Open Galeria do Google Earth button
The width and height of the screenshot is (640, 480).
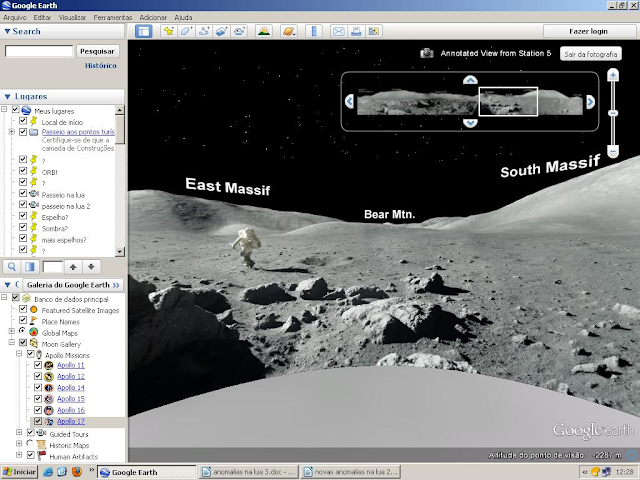click(x=73, y=285)
